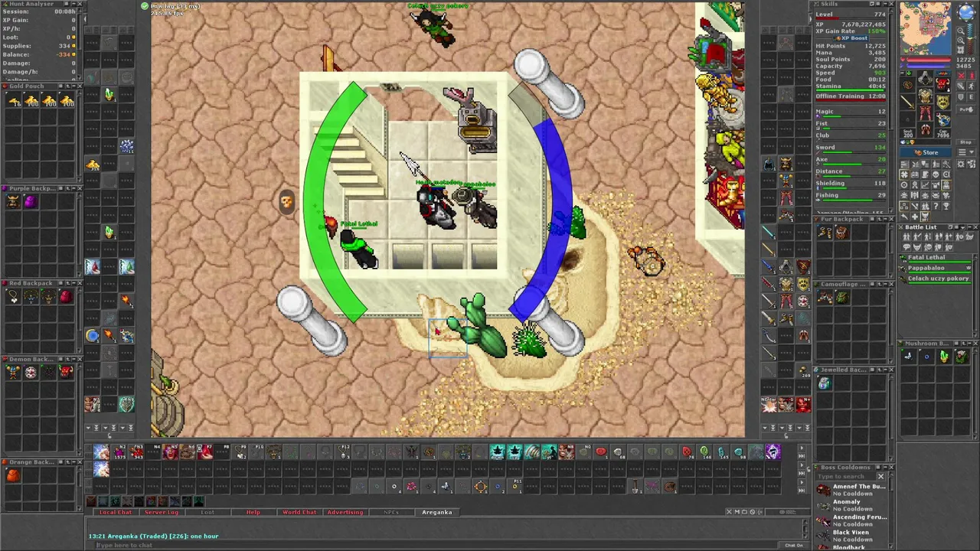
Task: Open the equipped backpack slot
Action: 942,83
